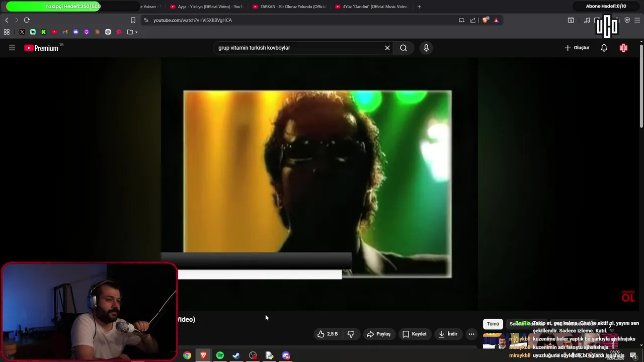Image resolution: width=644 pixels, height=362 pixels.
Task: Open Brave Rewards triangle icon
Action: 496,20
